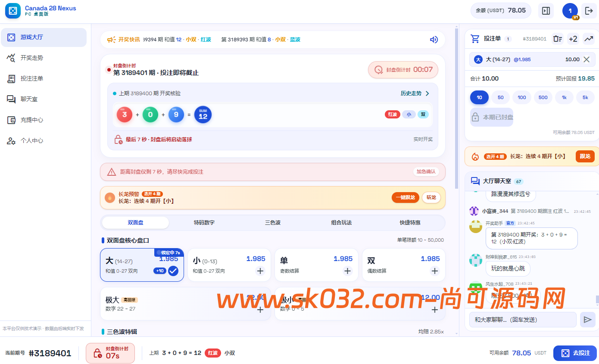The image size is (599, 364).
Task: Click the 一键跟龙 button
Action: click(406, 197)
